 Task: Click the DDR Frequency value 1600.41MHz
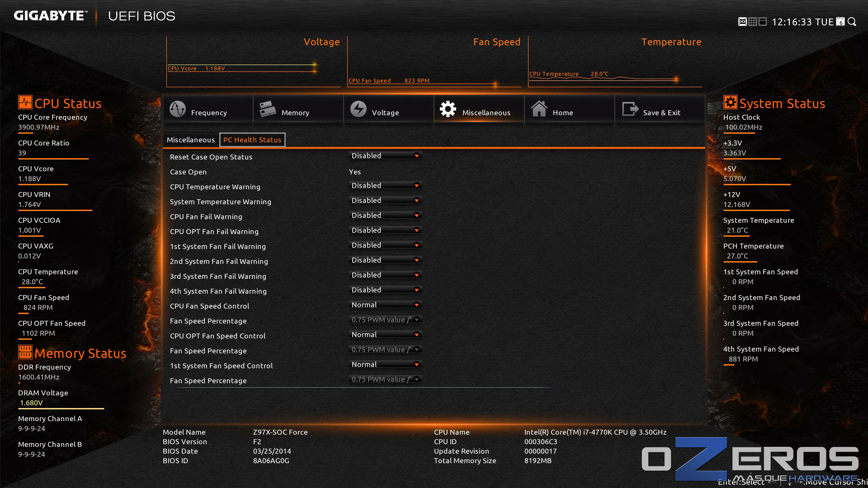point(39,377)
